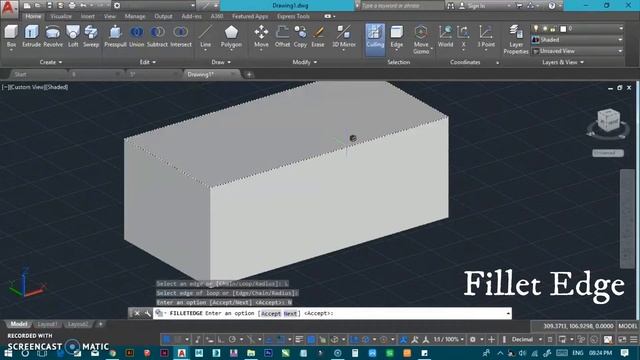Cancel the command with the X button
Viewport: 640px width, 360px height.
[x=137, y=313]
